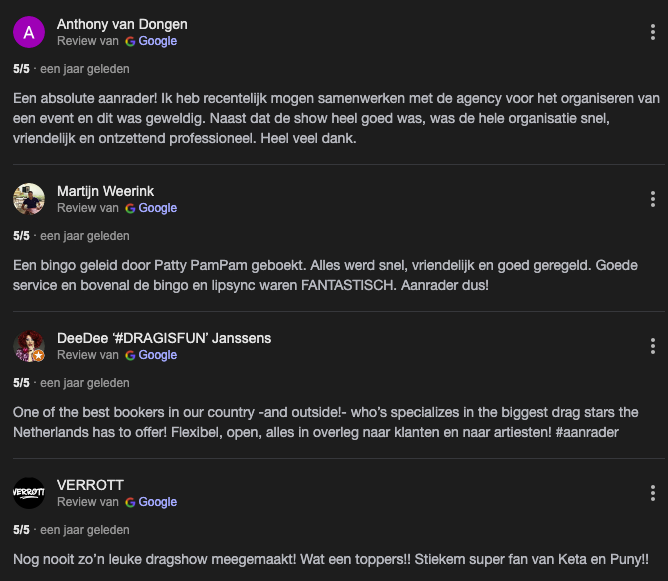Click the reviewer name VERROTT
The image size is (668, 581).
pos(90,485)
